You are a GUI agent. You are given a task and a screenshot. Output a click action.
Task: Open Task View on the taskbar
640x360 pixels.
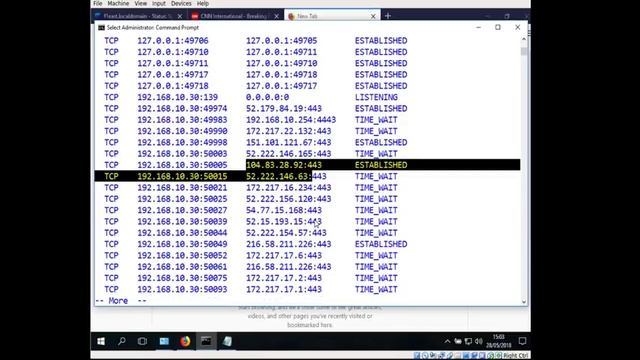(142, 341)
